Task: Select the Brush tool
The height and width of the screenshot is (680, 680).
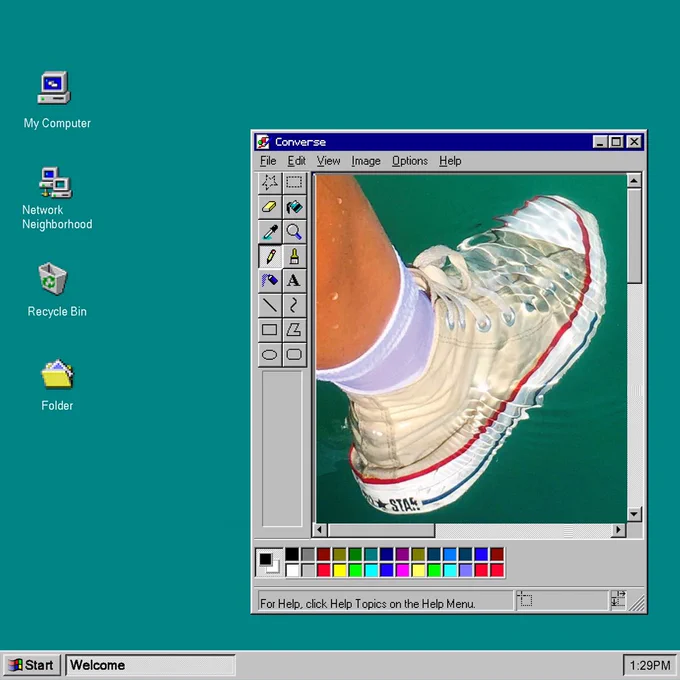Action: click(x=294, y=256)
